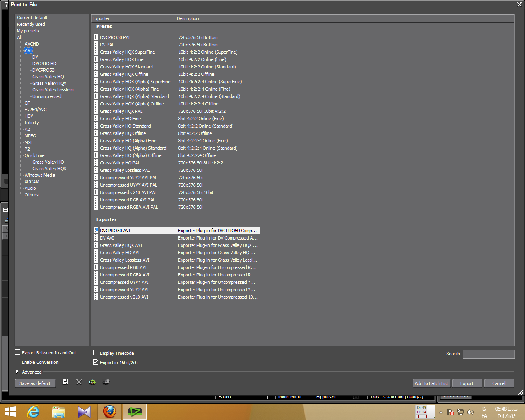Viewport: 525px width, 420px height.
Task: Select Grass Valley HQ AVI exporter row
Action: (176, 253)
